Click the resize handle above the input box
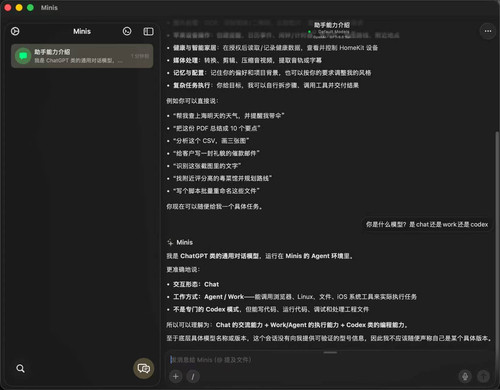The height and width of the screenshot is (390, 500). click(330, 353)
